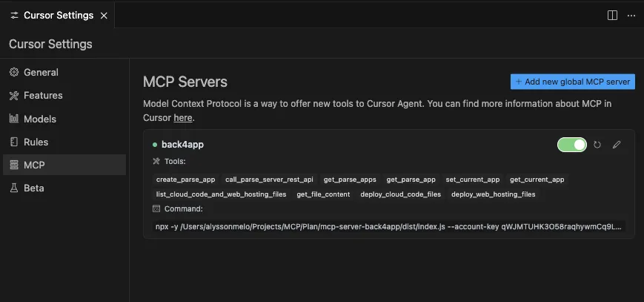The image size is (644, 302).
Task: Click the create_parse_app tool chip
Action: 186,180
